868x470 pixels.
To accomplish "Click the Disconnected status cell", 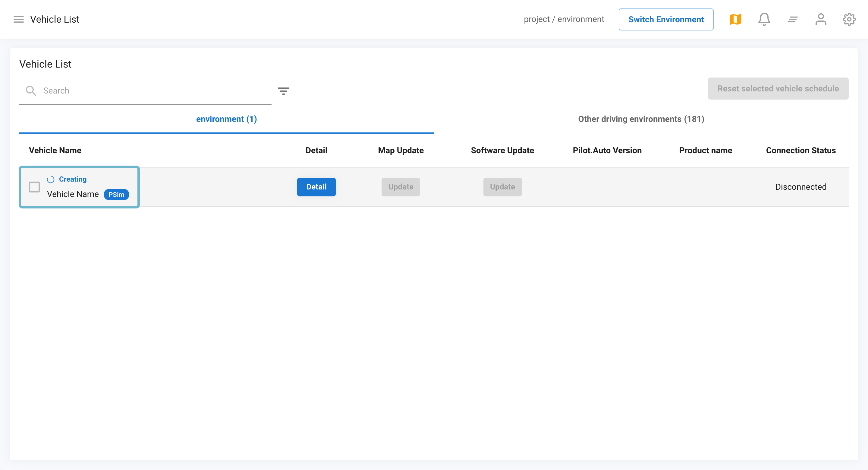I will coord(800,187).
